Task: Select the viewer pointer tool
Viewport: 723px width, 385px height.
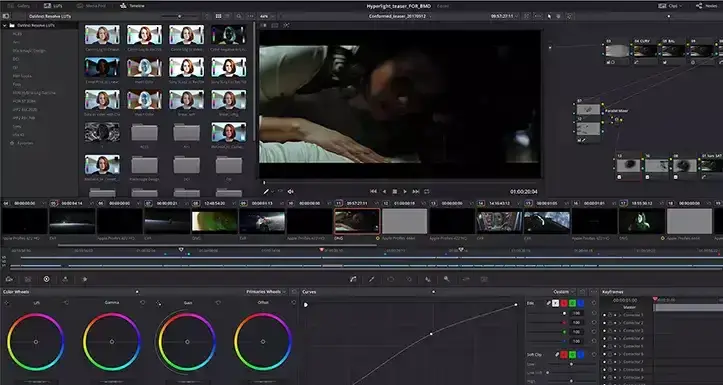Action: (x=549, y=16)
